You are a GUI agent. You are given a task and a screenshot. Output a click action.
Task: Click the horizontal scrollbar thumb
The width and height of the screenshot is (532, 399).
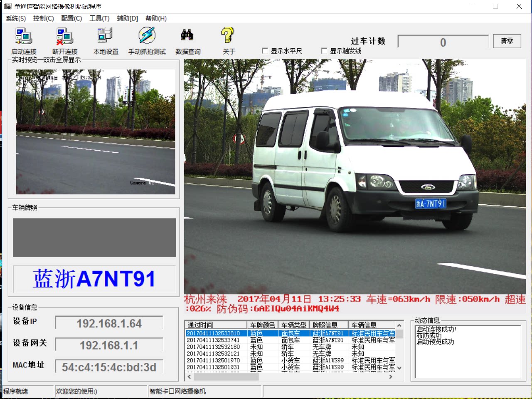coord(226,377)
